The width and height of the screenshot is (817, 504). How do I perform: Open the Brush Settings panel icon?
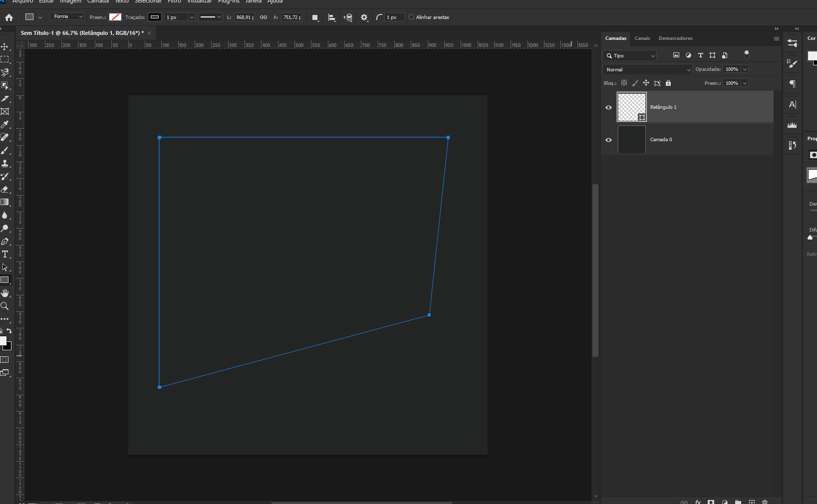[x=792, y=63]
